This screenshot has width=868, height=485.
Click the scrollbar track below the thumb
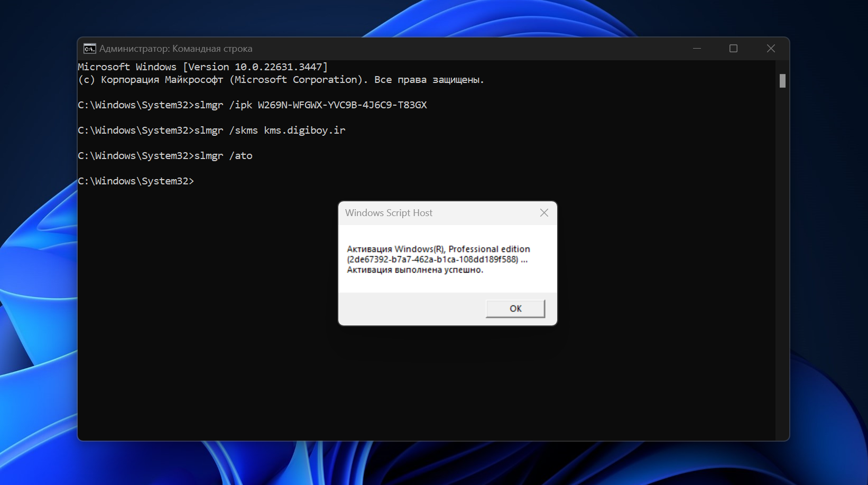click(782, 264)
